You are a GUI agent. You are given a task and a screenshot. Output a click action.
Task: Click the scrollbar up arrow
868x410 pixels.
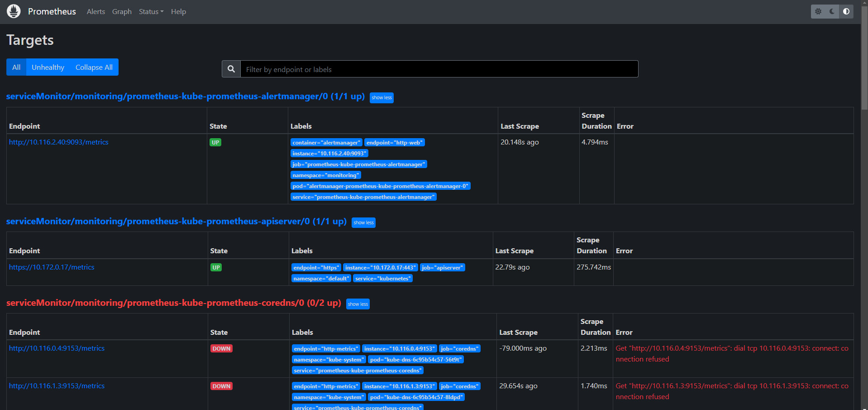click(864, 4)
